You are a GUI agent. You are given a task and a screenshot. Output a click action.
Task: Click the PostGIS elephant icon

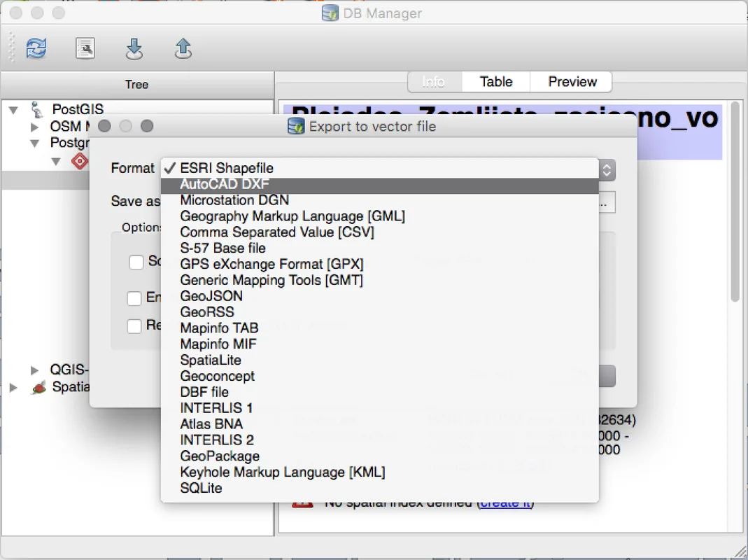click(x=38, y=109)
